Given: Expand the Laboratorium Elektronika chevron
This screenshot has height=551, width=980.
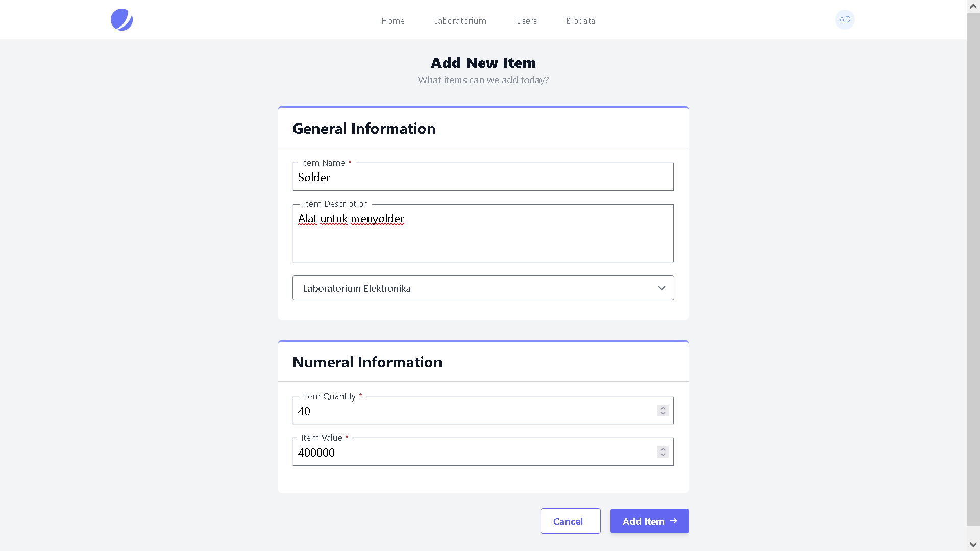Looking at the screenshot, I should (661, 288).
